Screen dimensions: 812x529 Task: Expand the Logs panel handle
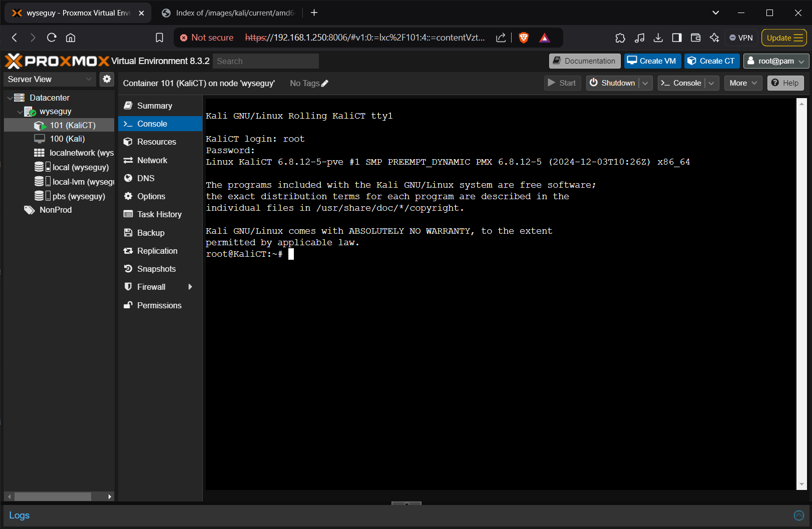tap(407, 503)
